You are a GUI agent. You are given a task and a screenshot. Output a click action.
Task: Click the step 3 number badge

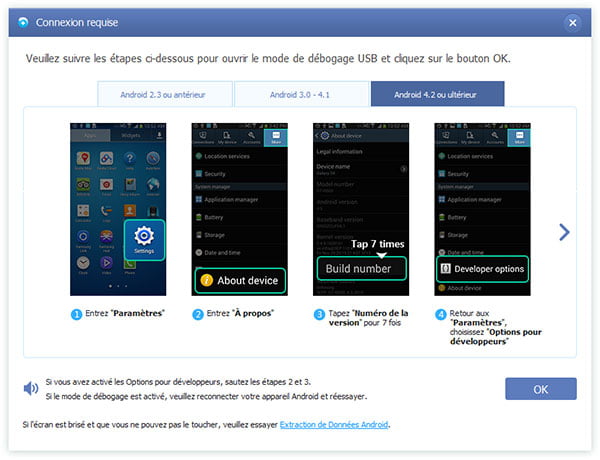click(x=320, y=314)
